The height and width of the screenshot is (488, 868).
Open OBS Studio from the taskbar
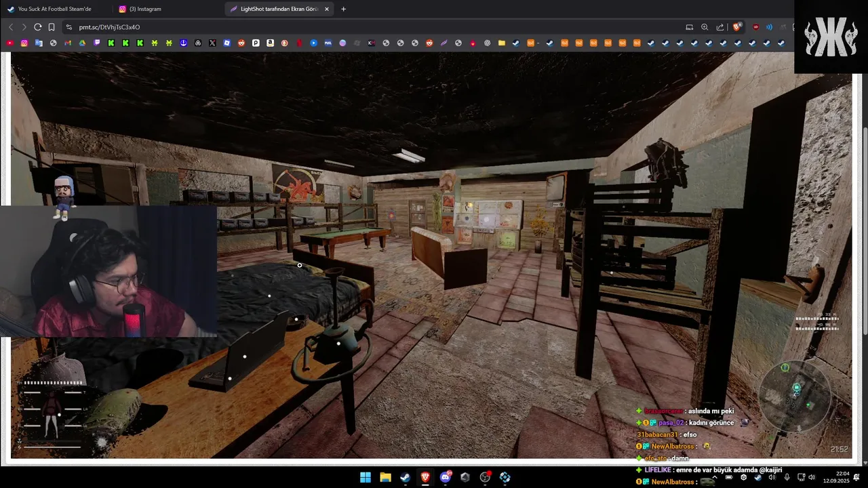coord(485,477)
